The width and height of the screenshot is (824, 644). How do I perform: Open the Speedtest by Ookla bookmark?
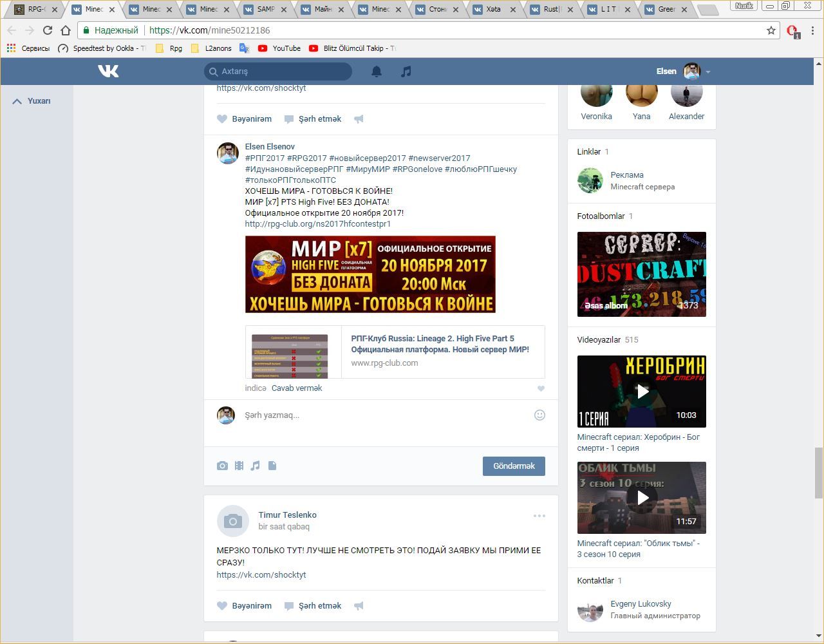coord(102,48)
